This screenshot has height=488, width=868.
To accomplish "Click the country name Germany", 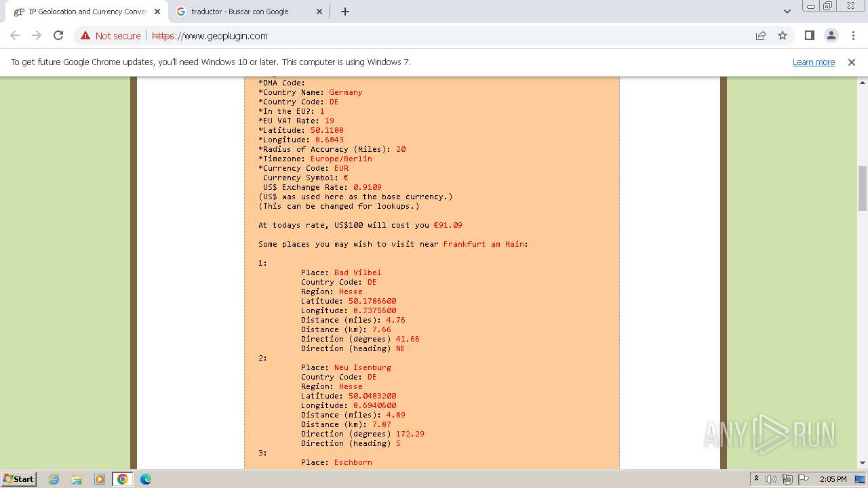I will (x=346, y=92).
